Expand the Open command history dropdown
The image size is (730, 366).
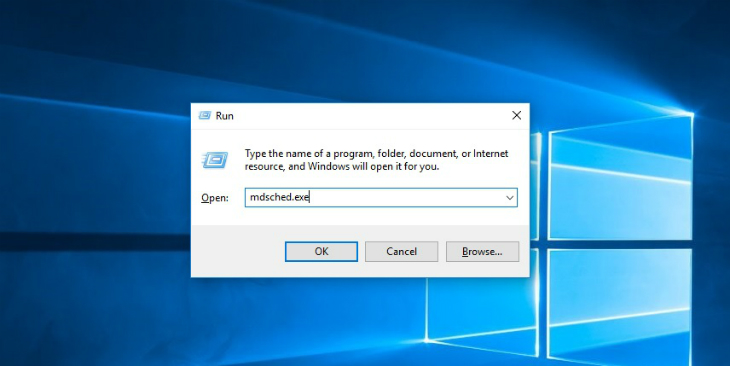click(x=510, y=198)
